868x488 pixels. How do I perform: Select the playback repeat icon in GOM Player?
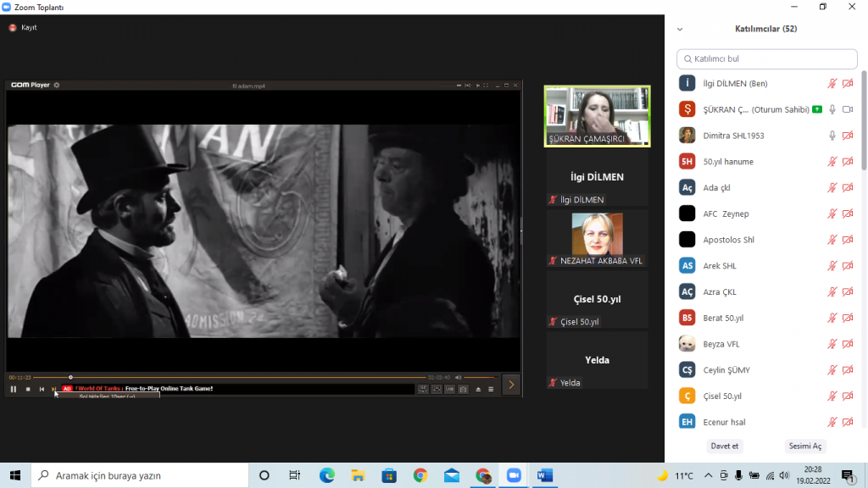pyautogui.click(x=423, y=389)
